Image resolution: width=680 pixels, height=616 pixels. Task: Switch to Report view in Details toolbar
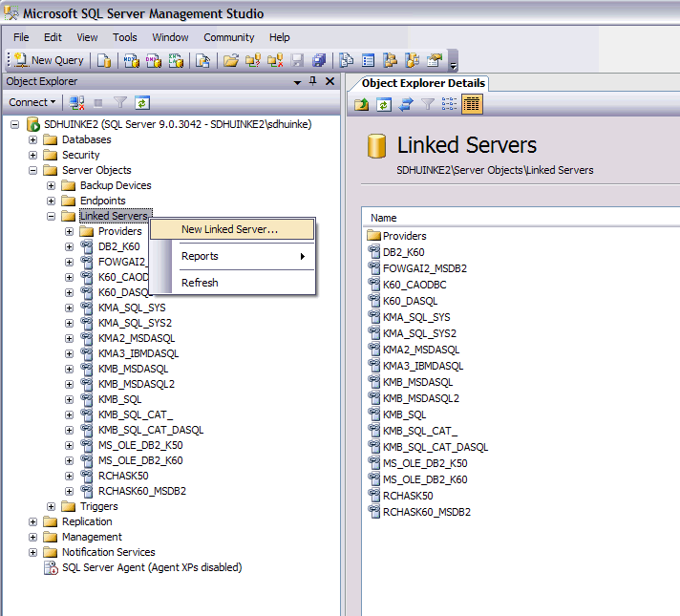point(472,104)
